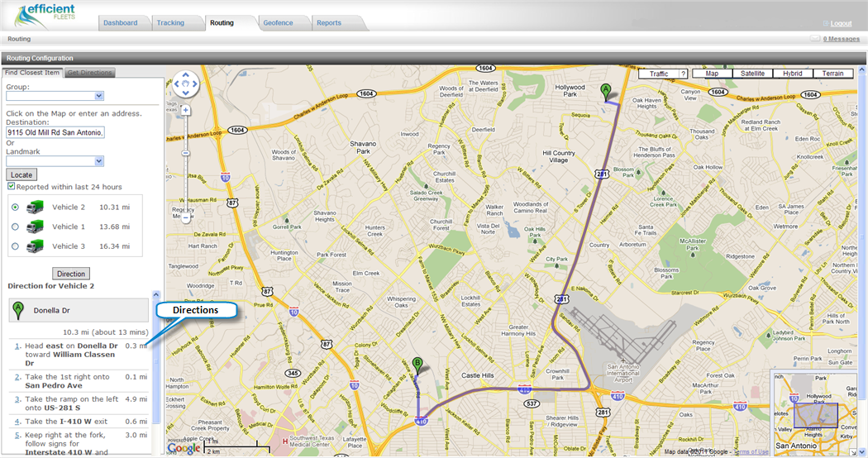The height and width of the screenshot is (458, 868).
Task: Click the green B marker on the map
Action: pyautogui.click(x=417, y=366)
